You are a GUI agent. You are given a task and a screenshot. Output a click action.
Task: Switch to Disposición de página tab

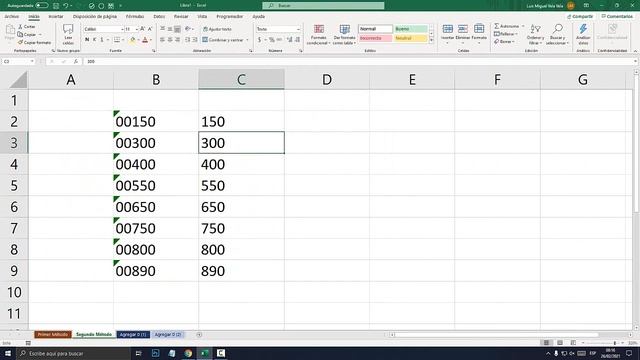coord(95,17)
